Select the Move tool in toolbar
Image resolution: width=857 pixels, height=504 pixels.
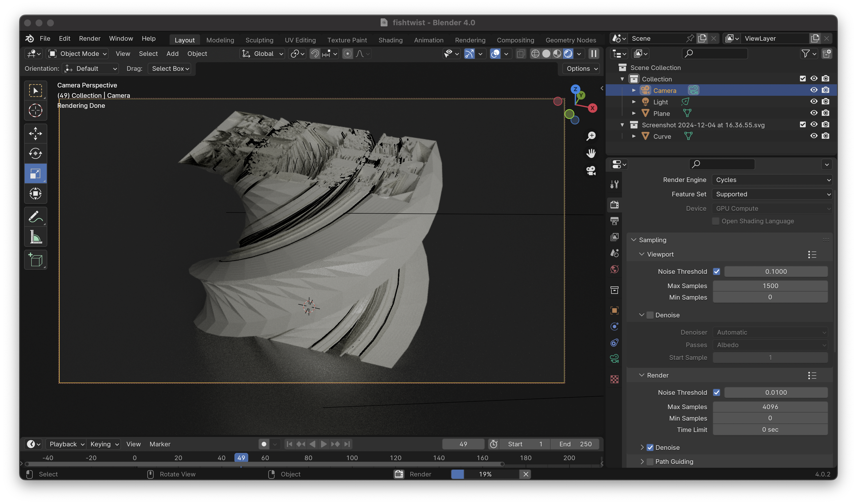click(35, 133)
